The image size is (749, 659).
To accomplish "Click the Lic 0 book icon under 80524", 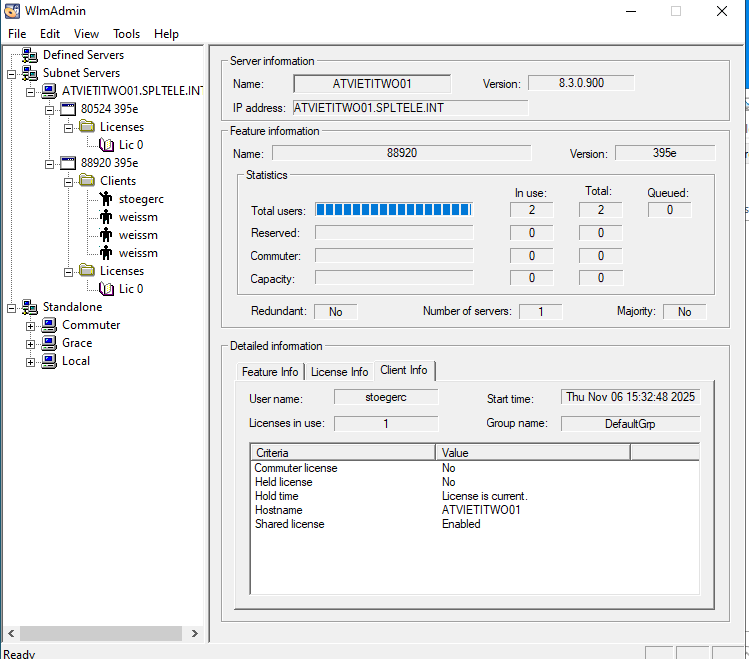I will pos(106,145).
